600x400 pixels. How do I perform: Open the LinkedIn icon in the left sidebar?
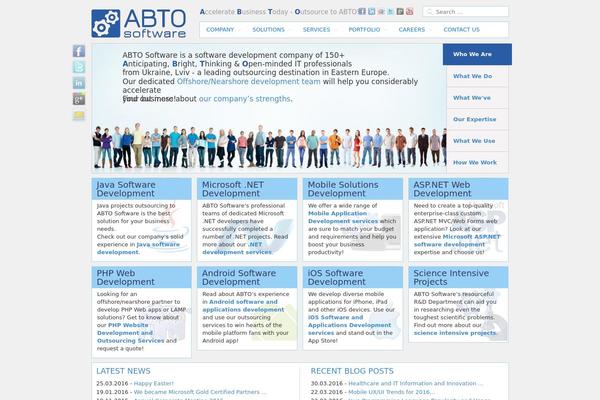[79, 83]
